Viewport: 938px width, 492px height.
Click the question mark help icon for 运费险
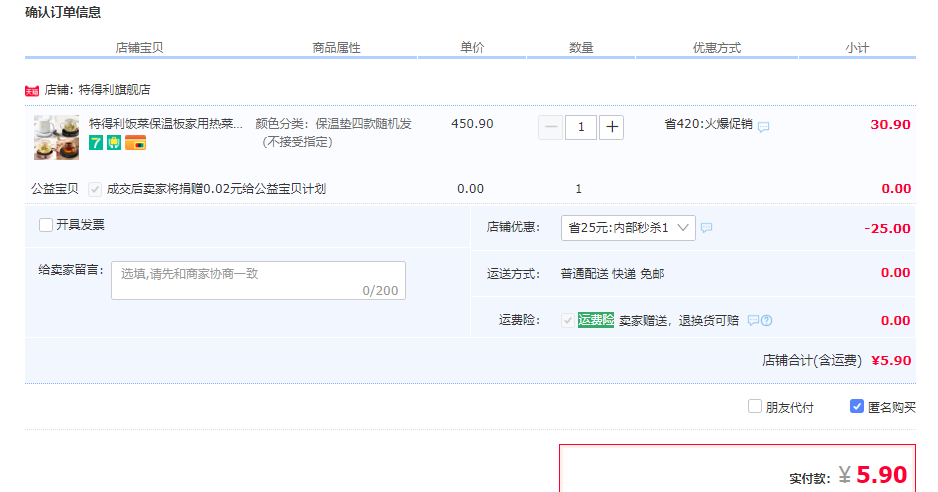pyautogui.click(x=766, y=320)
